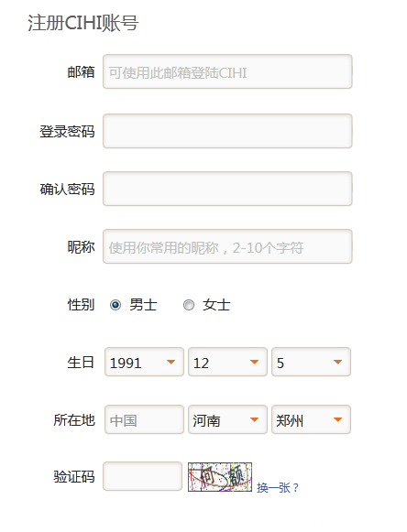Open the birth month dropdown showing 12

coord(227,362)
